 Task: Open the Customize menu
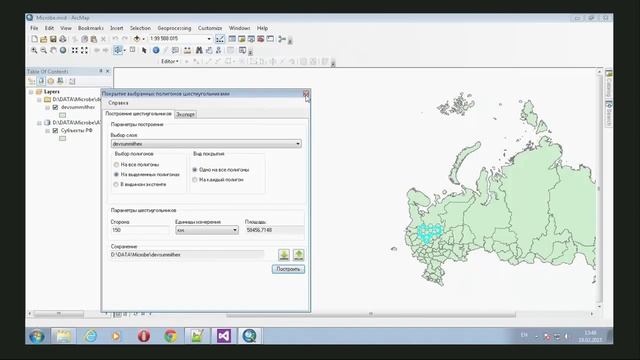click(210, 28)
